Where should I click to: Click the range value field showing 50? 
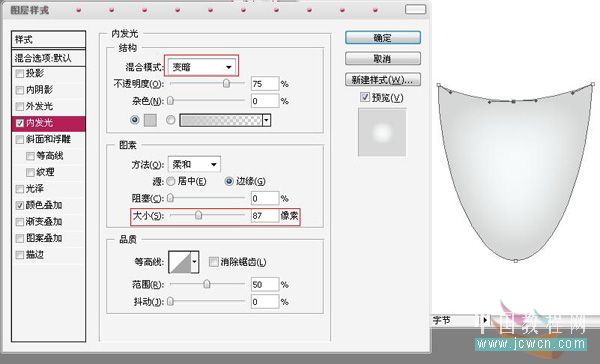pos(265,284)
